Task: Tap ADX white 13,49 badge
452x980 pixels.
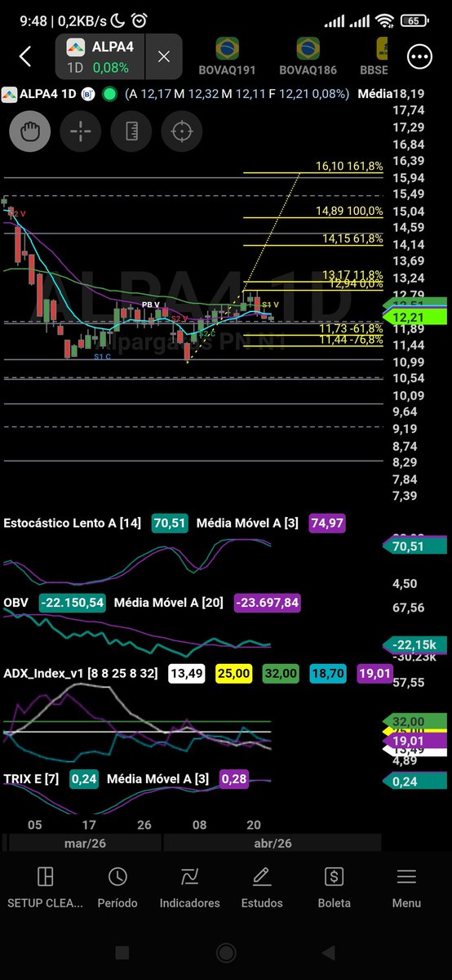Action: (188, 673)
